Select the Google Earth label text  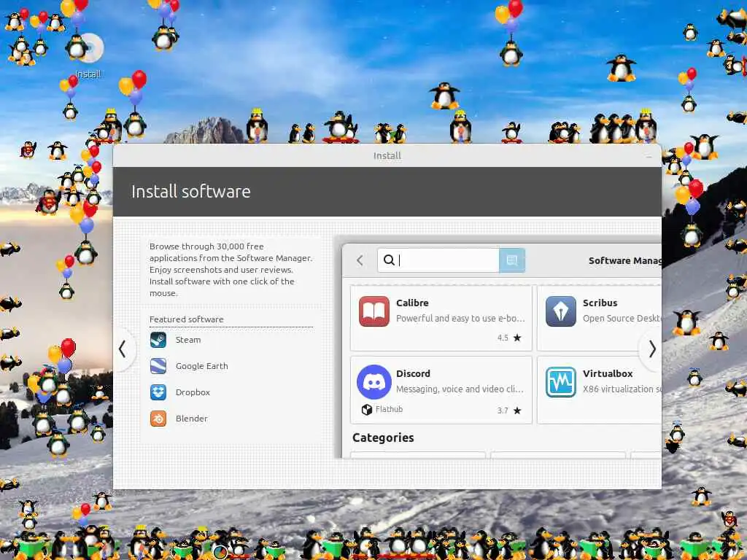pos(201,366)
